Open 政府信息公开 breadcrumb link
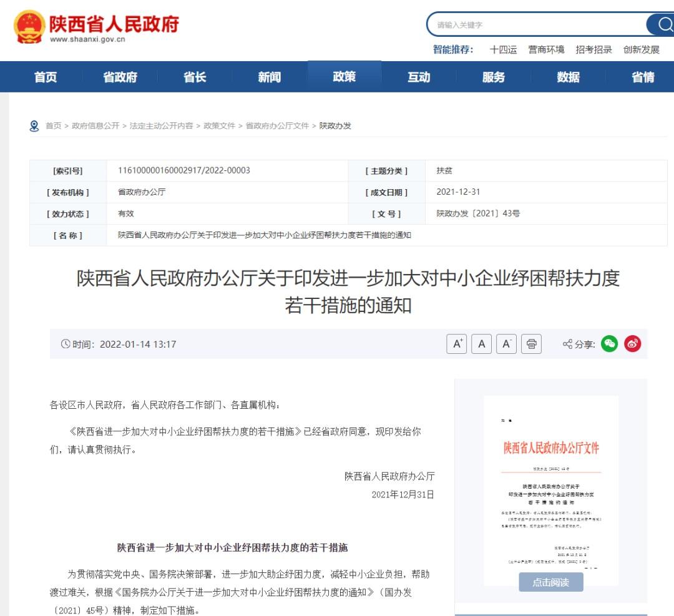 pos(95,125)
